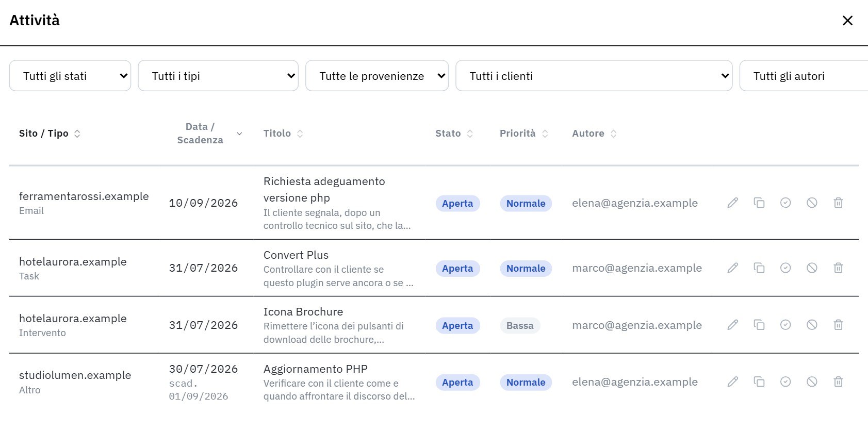The width and height of the screenshot is (868, 431).
Task: Edit the Icona Brochure activity
Action: [x=732, y=325]
